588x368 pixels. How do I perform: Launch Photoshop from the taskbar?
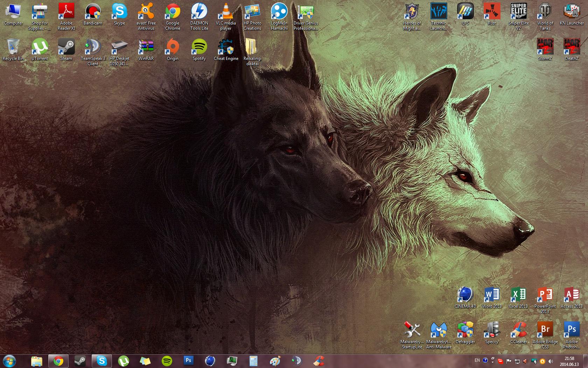pos(189,361)
